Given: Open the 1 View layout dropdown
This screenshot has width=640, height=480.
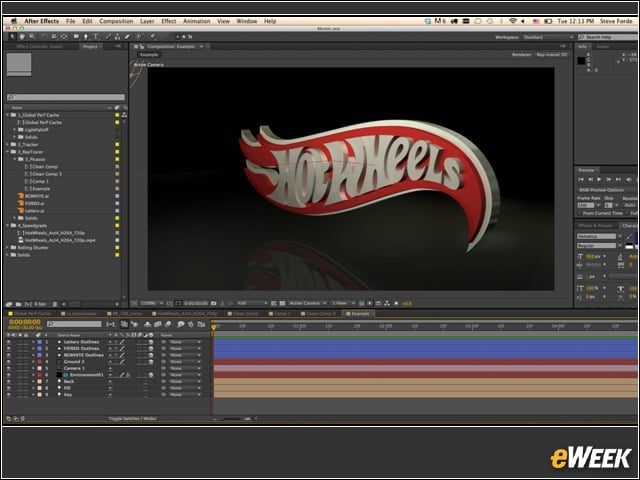Looking at the screenshot, I should coord(343,303).
